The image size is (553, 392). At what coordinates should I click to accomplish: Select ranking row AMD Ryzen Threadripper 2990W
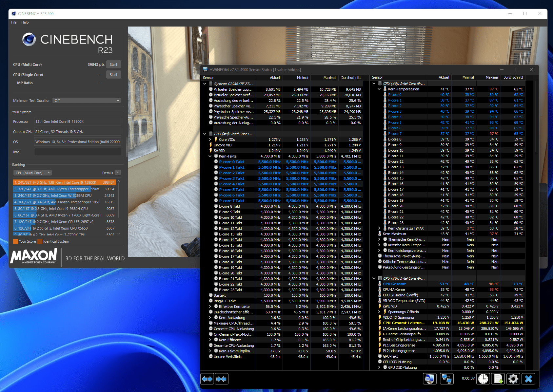pos(65,189)
